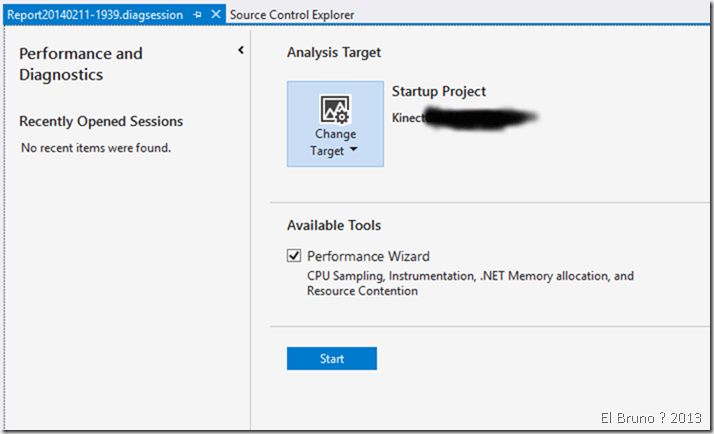Switch to the Source Control Explorer tab

[x=291, y=15]
